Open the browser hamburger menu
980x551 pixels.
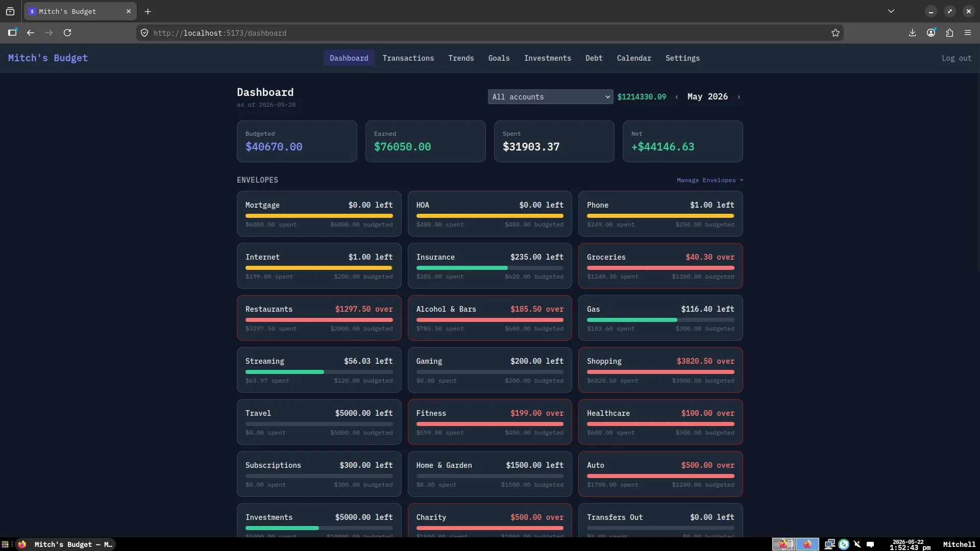[968, 33]
